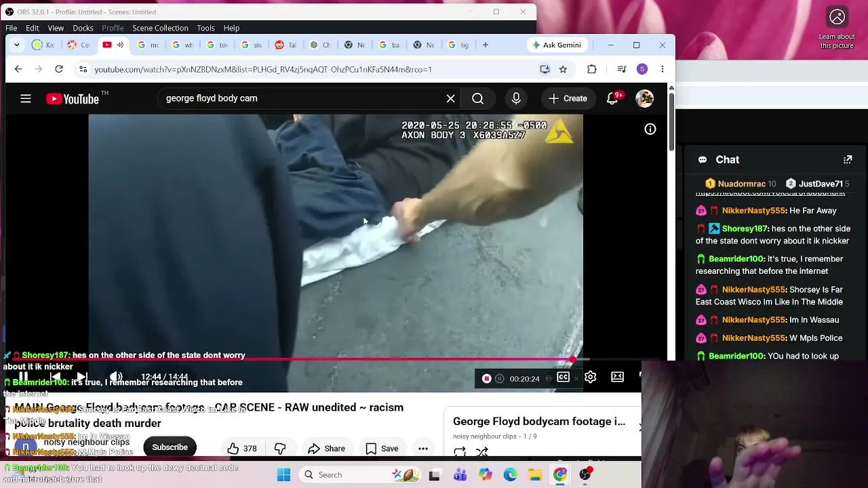Open Copilot from the taskbar
Viewport: 868px width, 488px height.
(485, 475)
